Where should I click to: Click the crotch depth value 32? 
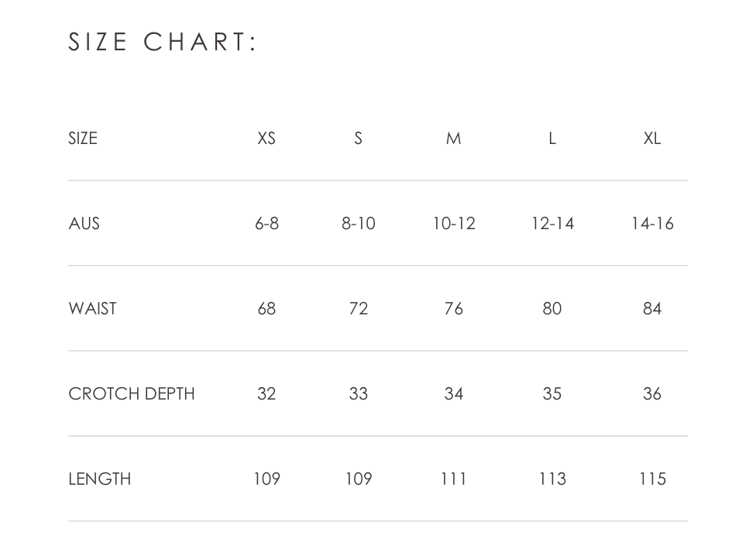pyautogui.click(x=266, y=393)
